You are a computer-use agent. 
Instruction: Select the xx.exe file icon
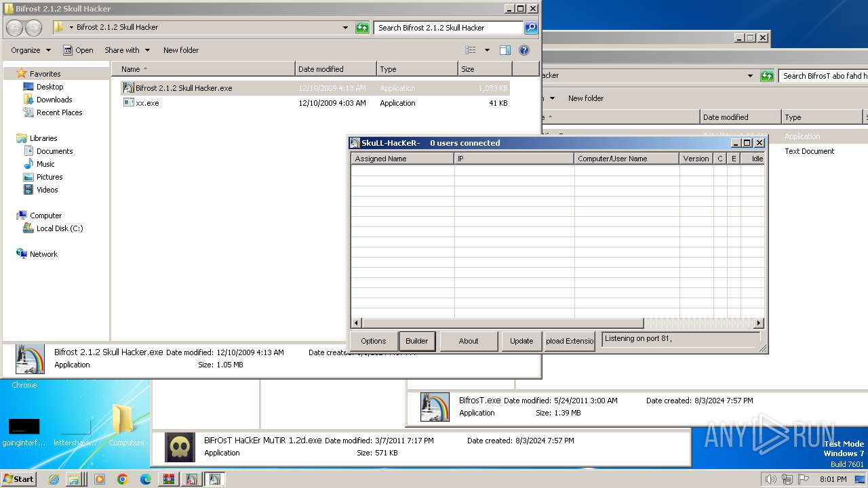[x=128, y=103]
